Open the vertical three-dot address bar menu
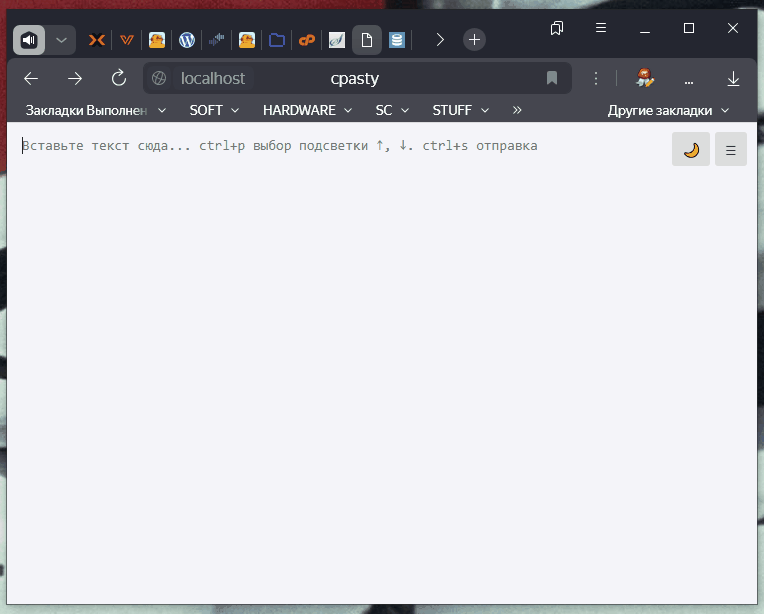 point(596,78)
